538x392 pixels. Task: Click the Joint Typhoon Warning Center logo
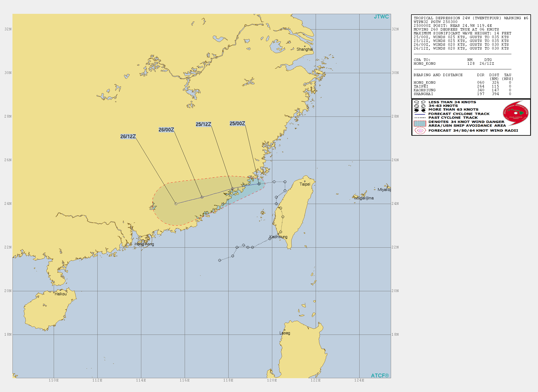point(516,113)
